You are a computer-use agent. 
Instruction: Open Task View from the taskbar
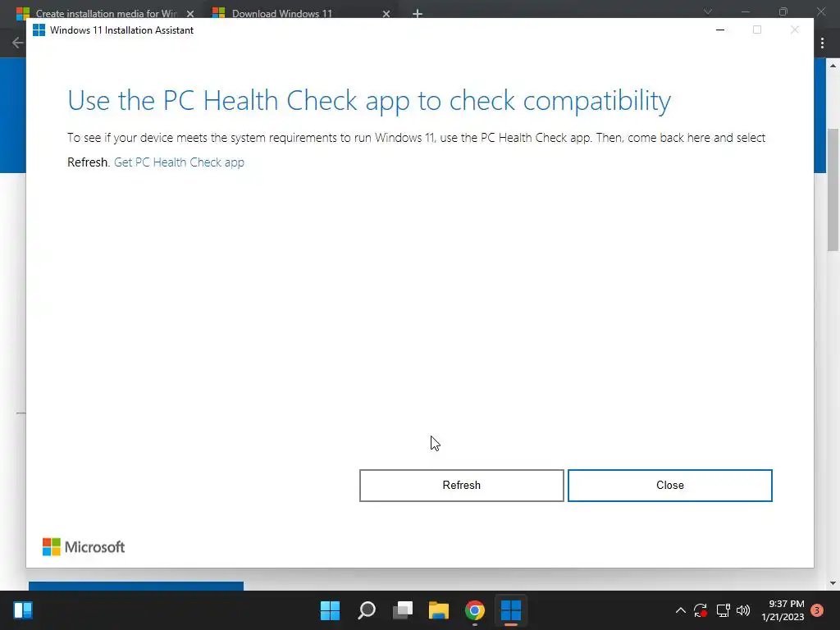tap(403, 610)
